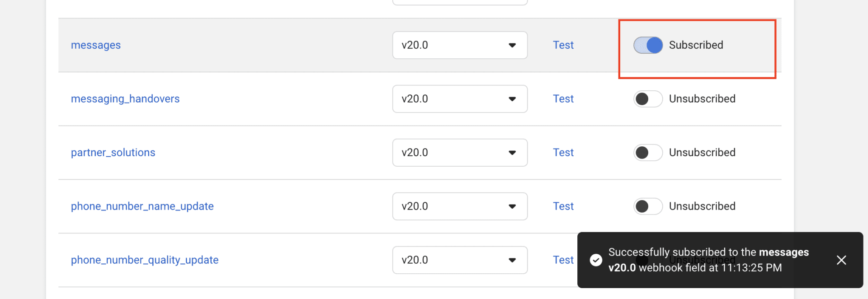Enable the partner_solutions subscription toggle
This screenshot has width=868, height=299.
(x=648, y=153)
